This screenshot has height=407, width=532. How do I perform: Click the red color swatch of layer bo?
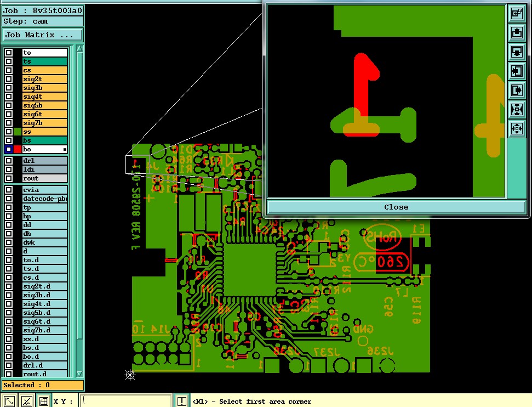pos(18,149)
